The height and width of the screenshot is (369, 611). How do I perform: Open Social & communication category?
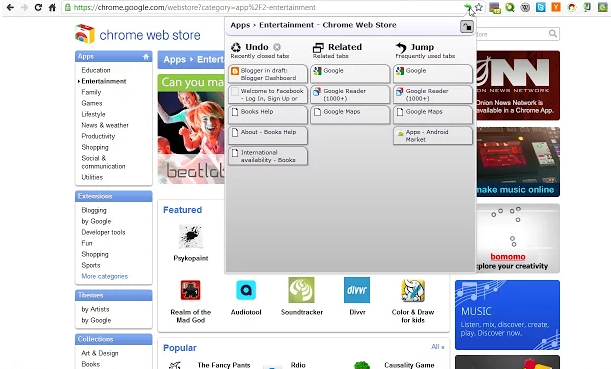click(x=103, y=162)
